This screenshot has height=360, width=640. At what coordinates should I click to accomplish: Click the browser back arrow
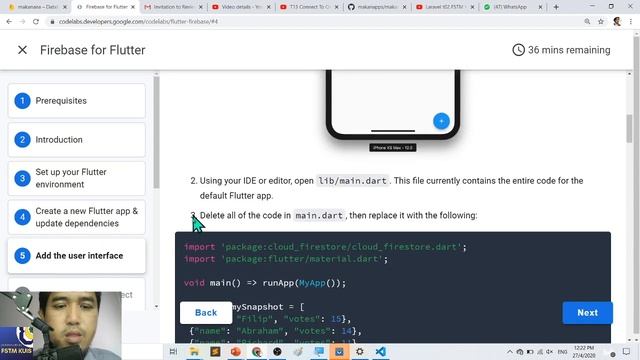[9, 21]
